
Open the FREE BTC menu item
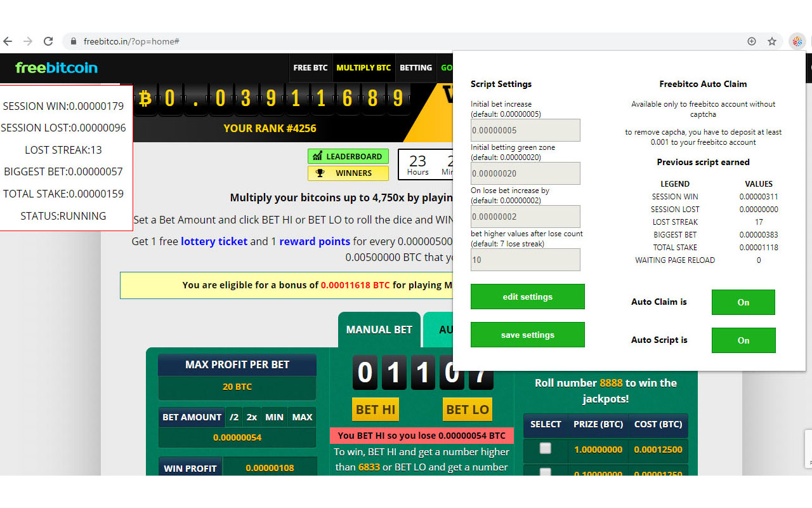(x=311, y=68)
